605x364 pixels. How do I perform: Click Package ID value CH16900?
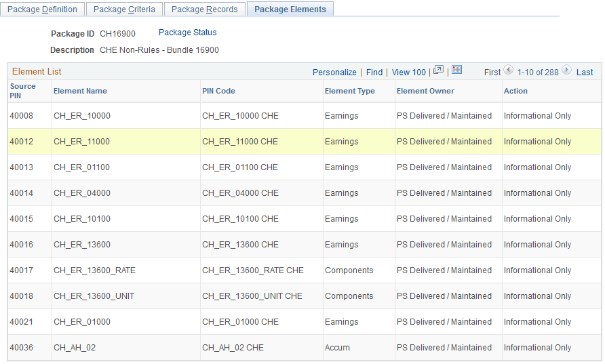[x=118, y=33]
